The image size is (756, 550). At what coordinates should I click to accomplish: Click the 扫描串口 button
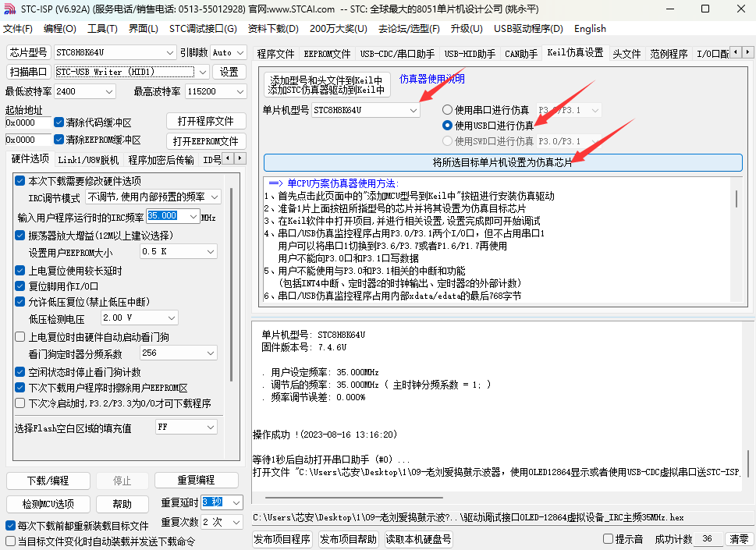(x=28, y=72)
